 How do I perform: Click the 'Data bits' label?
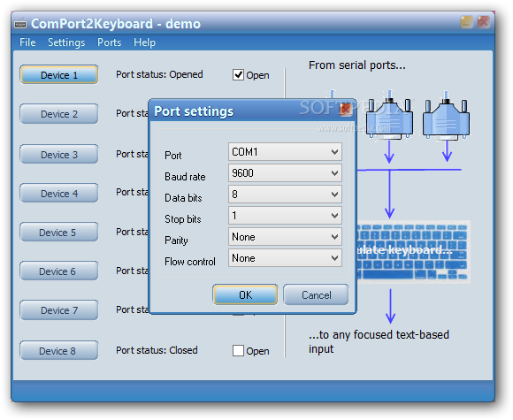click(183, 198)
